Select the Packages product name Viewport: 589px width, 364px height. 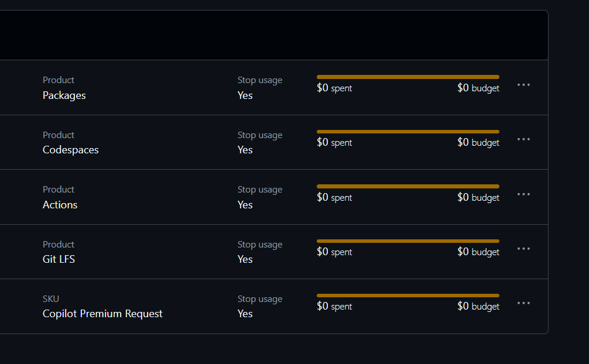[64, 95]
